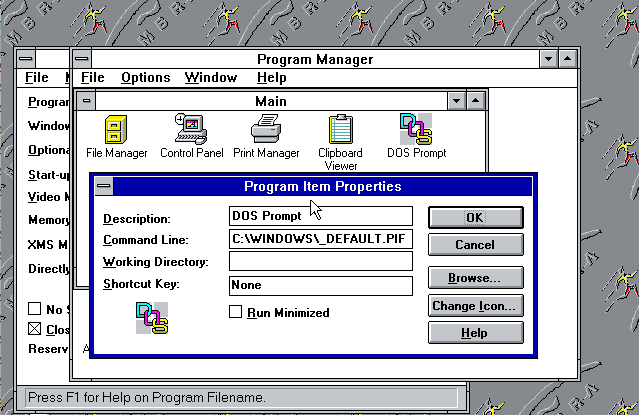The width and height of the screenshot is (639, 415).
Task: Open the Options menu in Program Manager
Action: (145, 78)
